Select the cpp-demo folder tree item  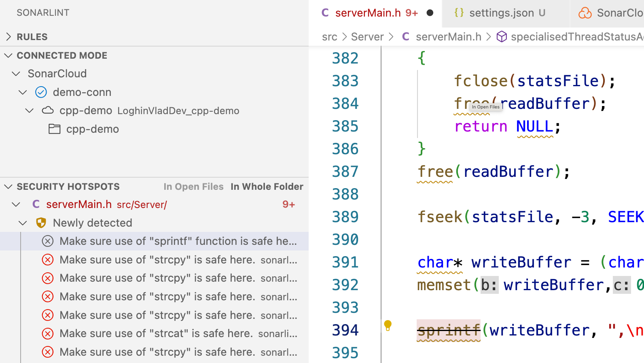154,129
